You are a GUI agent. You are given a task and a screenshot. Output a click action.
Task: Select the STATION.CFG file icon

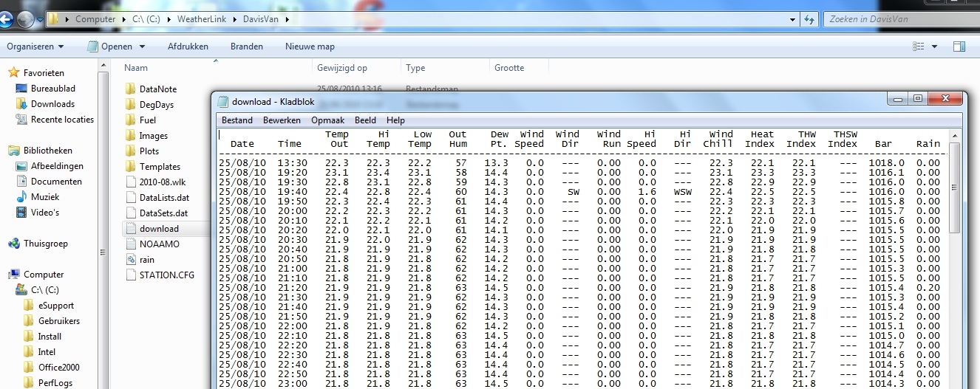point(131,275)
